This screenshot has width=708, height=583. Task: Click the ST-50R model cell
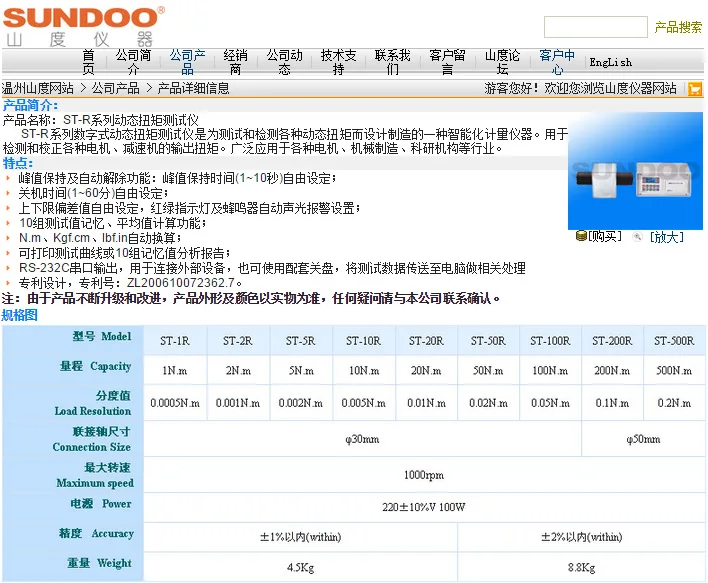[x=488, y=340]
